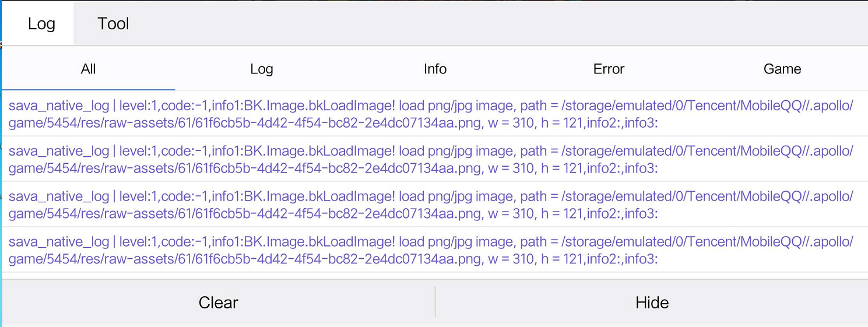Hide the console with Hide button
The width and height of the screenshot is (868, 327).
(652, 303)
